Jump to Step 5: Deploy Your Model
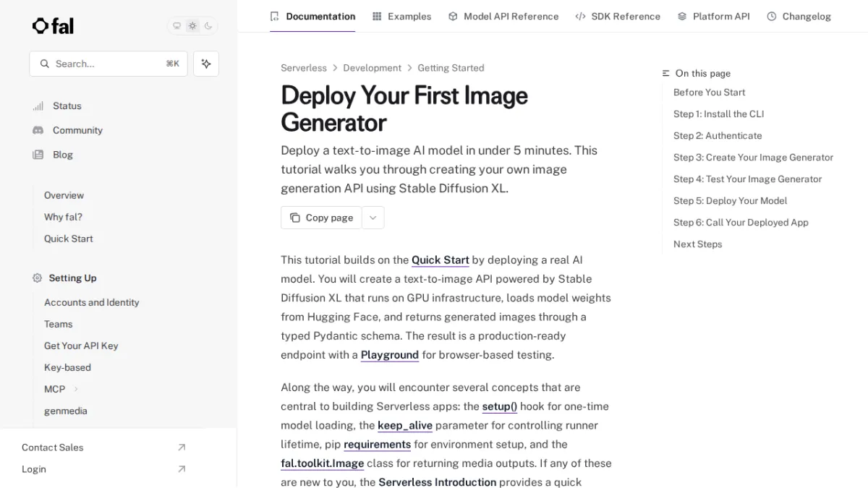This screenshot has height=488, width=868. click(x=730, y=201)
